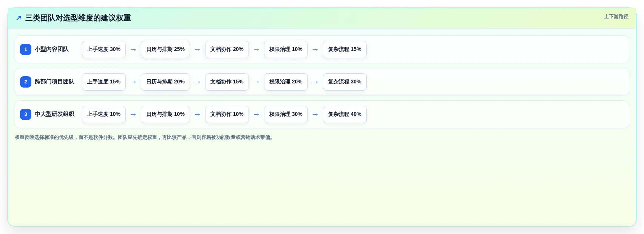Click the number 1 badge for 小型内容团队
644x234 pixels.
(26, 49)
